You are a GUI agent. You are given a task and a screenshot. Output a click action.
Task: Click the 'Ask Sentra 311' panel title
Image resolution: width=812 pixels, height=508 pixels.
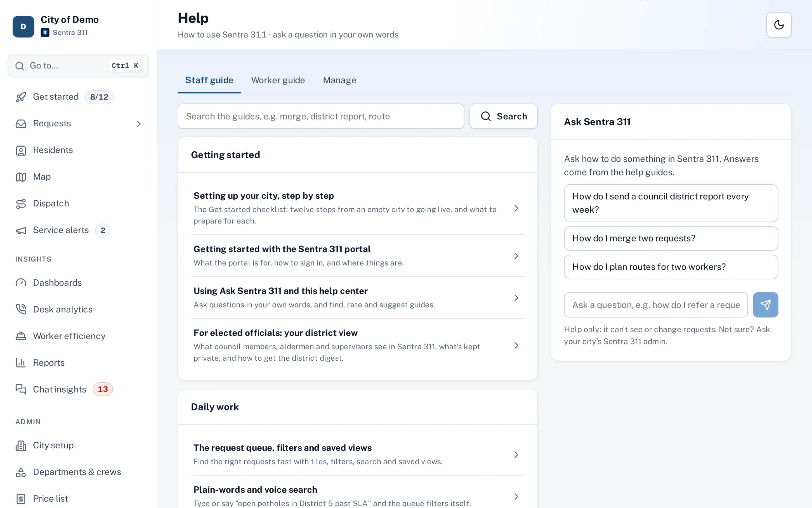[597, 122]
